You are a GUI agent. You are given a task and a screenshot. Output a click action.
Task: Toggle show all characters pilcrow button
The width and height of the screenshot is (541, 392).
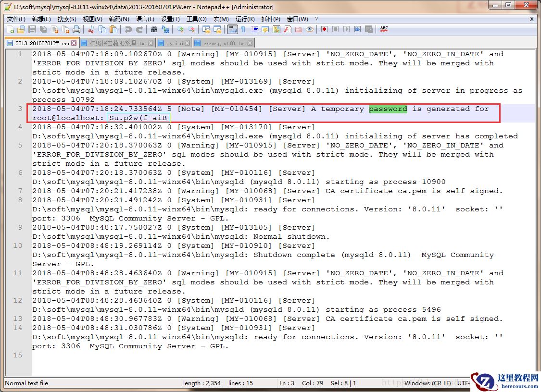pos(243,30)
